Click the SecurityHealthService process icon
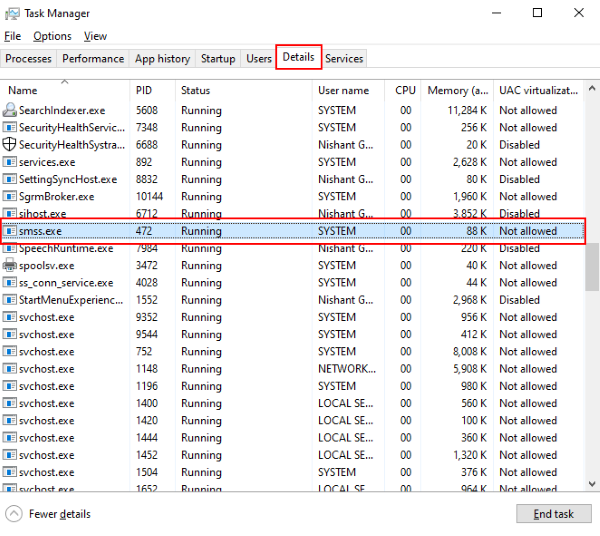Image resolution: width=600 pixels, height=536 pixels. point(10,127)
